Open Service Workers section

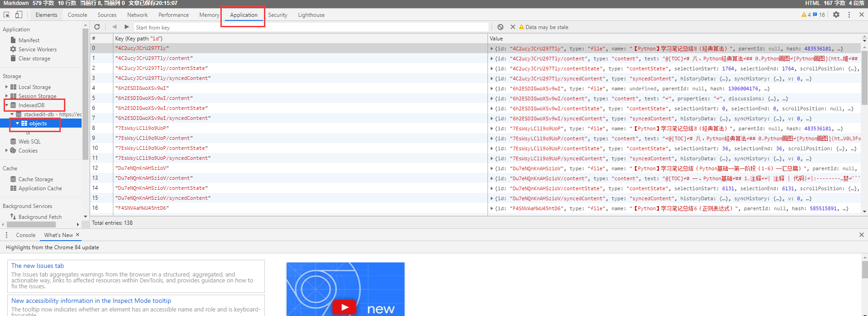point(37,49)
